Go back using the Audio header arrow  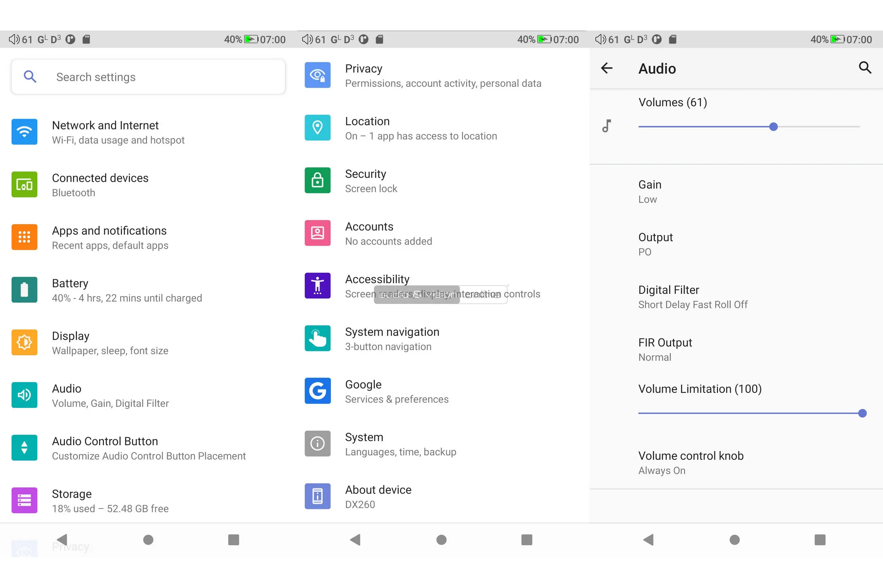click(607, 68)
